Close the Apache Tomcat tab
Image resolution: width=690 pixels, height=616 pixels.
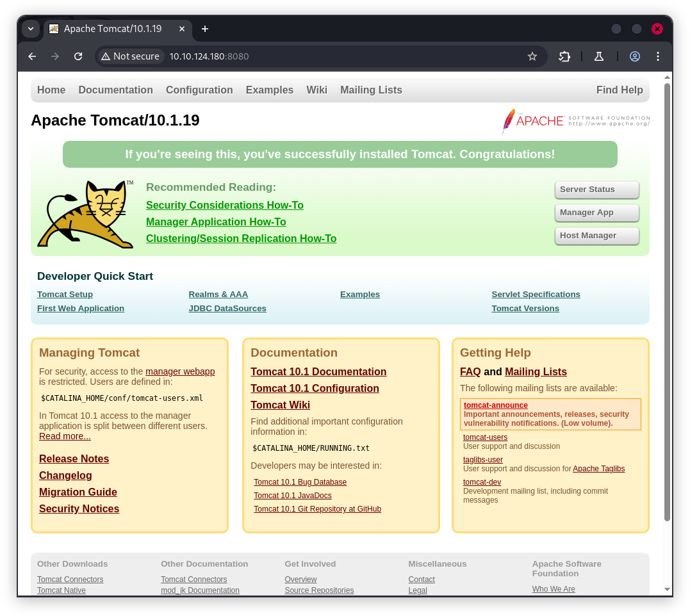[182, 29]
